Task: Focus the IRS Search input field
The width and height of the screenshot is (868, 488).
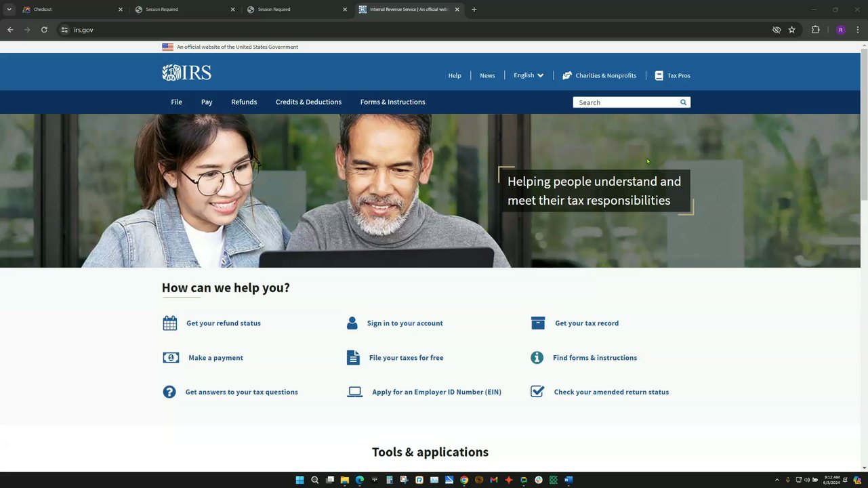Action: 626,102
